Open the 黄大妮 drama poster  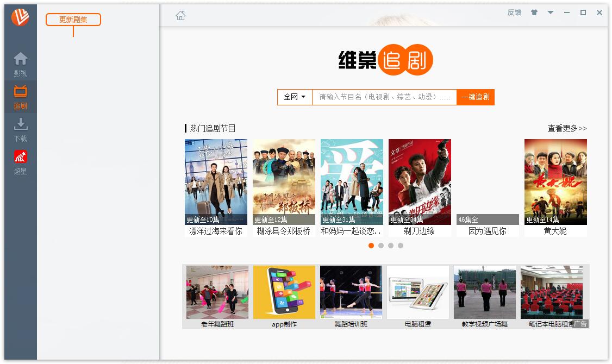[555, 181]
